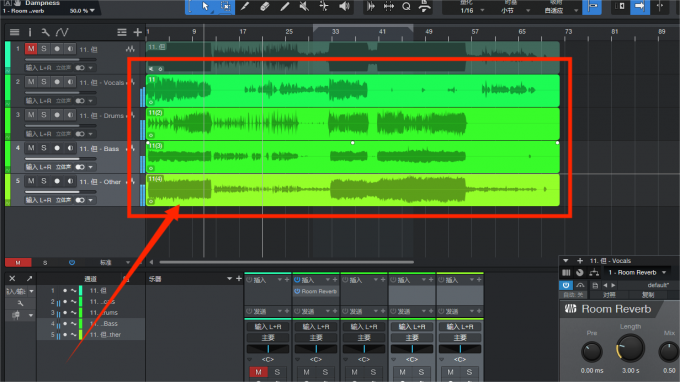Viewport: 680px width, 382px height.
Task: Toggle monitor on Bass track
Action: pos(70,148)
